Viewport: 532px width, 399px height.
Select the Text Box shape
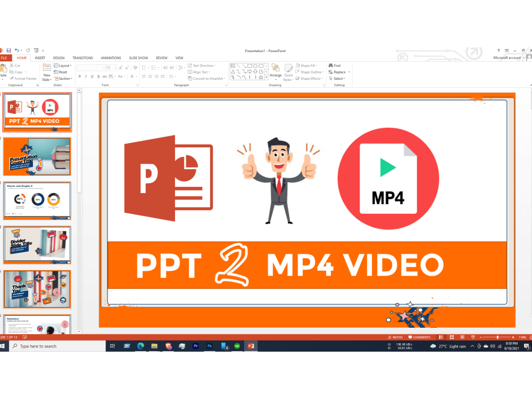point(233,66)
